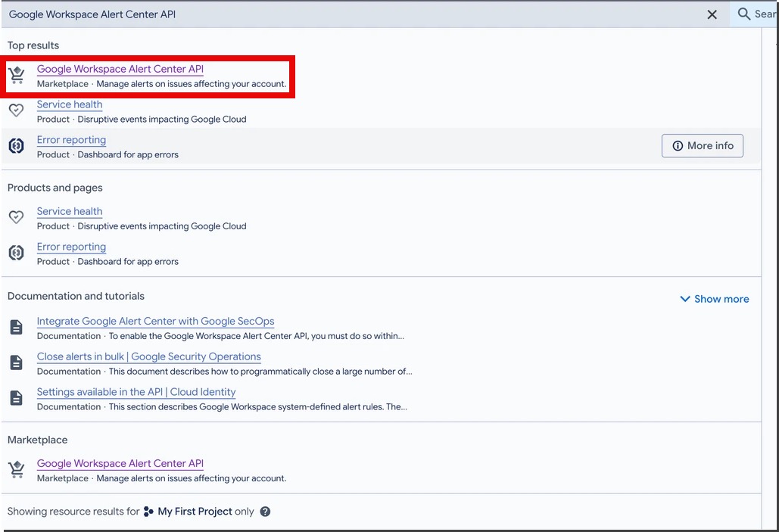Open Alert Center API link in Marketplace section
This screenshot has width=779, height=532.
coord(120,463)
